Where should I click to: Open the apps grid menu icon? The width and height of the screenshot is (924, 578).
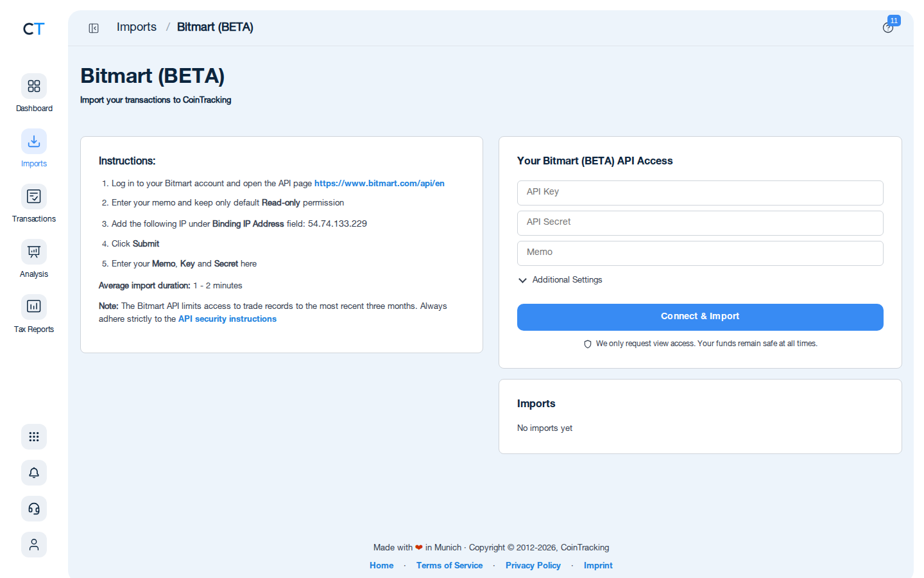34,437
